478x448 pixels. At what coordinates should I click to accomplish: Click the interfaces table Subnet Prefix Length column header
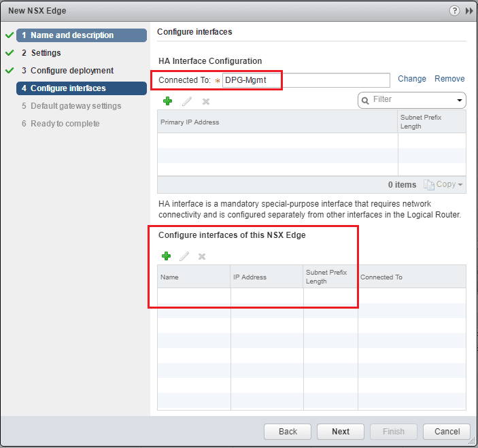click(x=330, y=277)
